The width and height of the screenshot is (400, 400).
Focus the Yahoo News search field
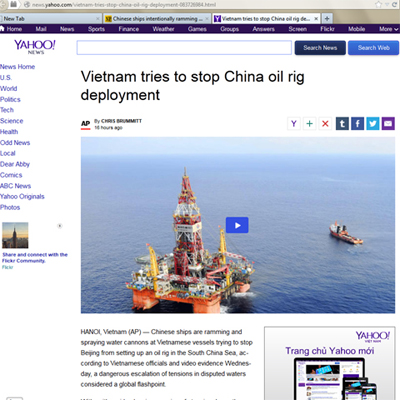184,48
